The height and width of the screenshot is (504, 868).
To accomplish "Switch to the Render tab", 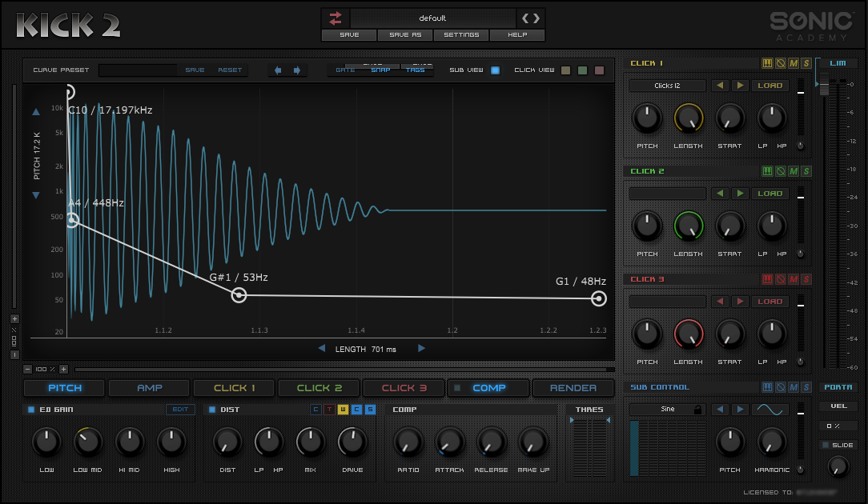I will (x=573, y=388).
